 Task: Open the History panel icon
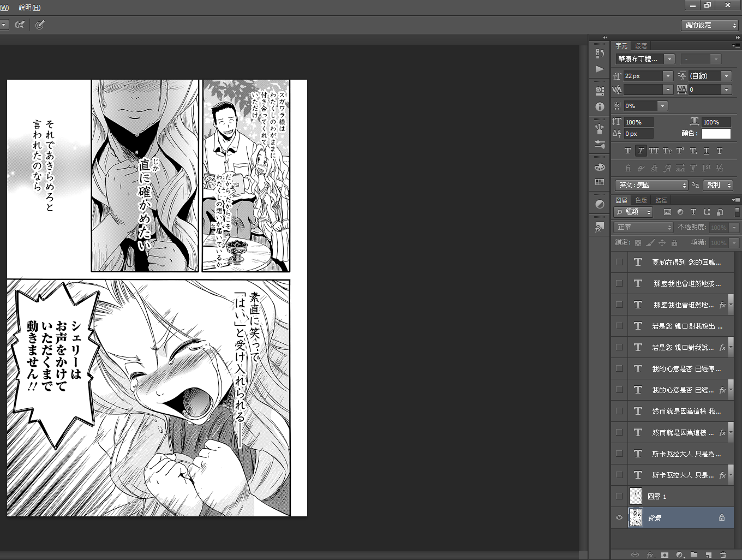coord(600,53)
